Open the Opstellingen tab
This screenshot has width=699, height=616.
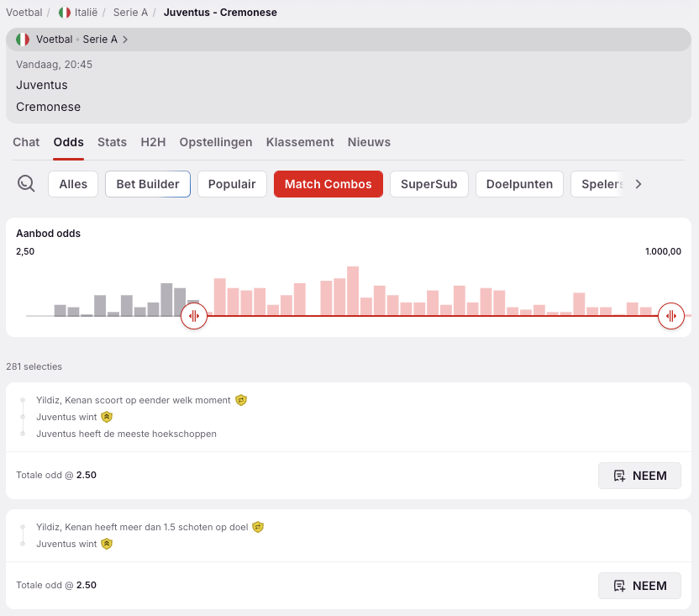pyautogui.click(x=216, y=142)
